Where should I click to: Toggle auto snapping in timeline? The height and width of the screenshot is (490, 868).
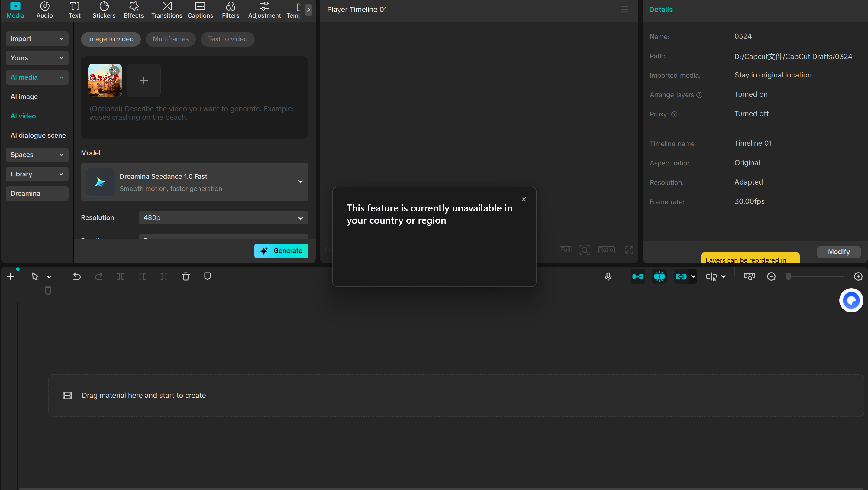[x=659, y=276]
